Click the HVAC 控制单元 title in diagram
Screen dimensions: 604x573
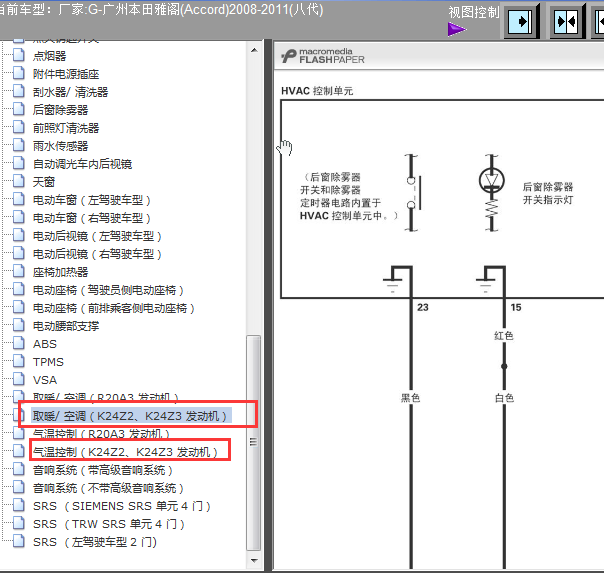pos(317,91)
